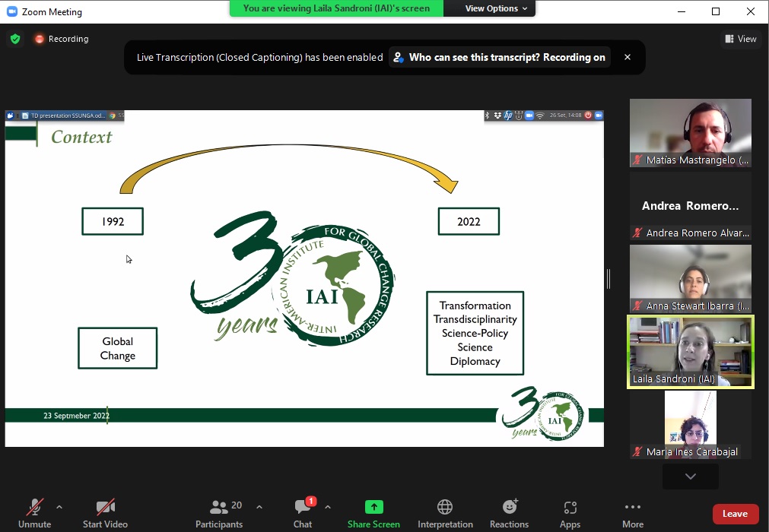Show more participants with the down chevron
The height and width of the screenshot is (532, 769).
tap(691, 477)
